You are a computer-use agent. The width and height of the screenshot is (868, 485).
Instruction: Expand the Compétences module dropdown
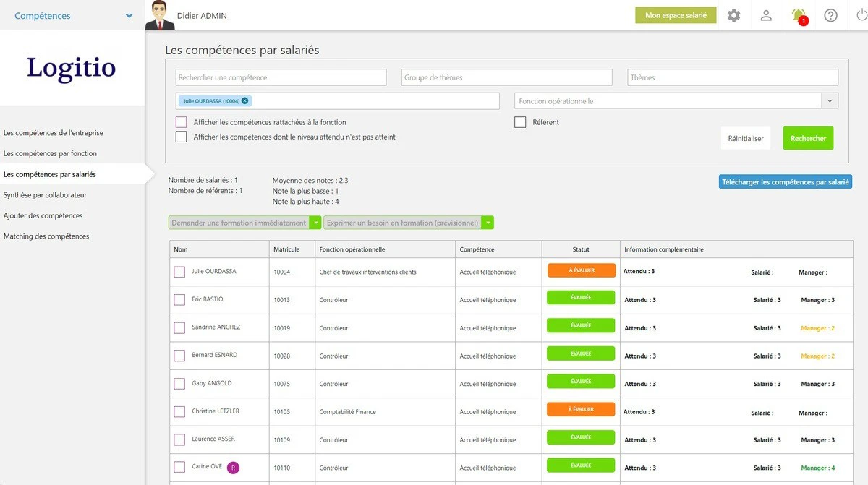(129, 16)
